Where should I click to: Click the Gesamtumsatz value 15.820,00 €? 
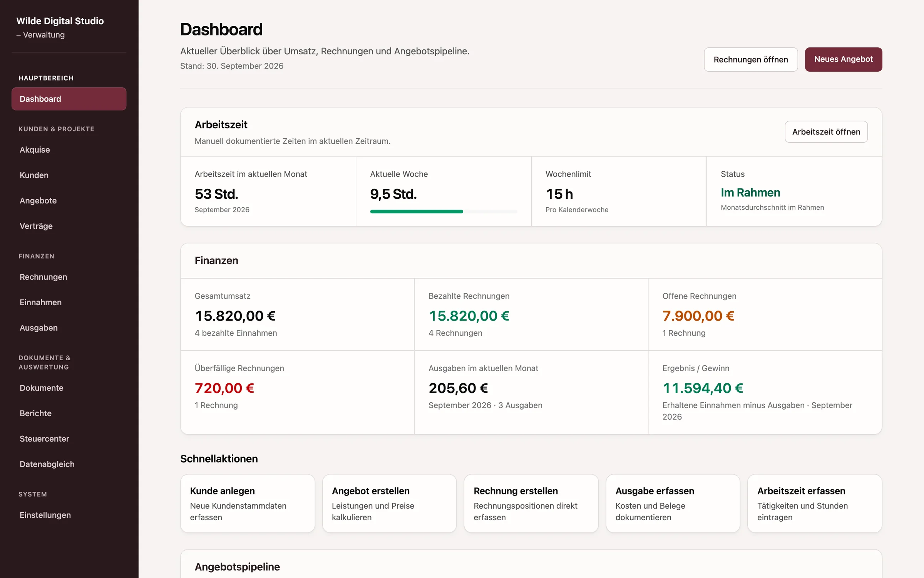(x=235, y=316)
